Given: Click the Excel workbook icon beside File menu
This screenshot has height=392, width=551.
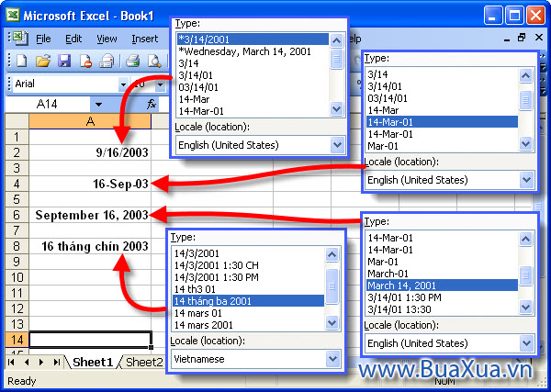Looking at the screenshot, I should tap(20, 39).
